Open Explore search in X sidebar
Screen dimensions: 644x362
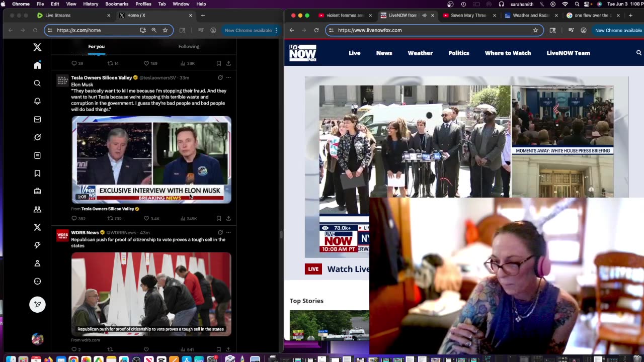pos(37,83)
